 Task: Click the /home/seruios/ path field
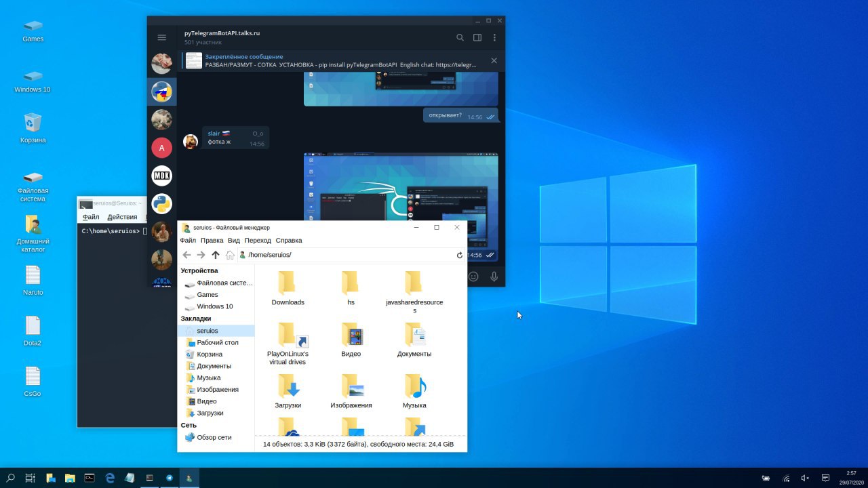point(346,255)
